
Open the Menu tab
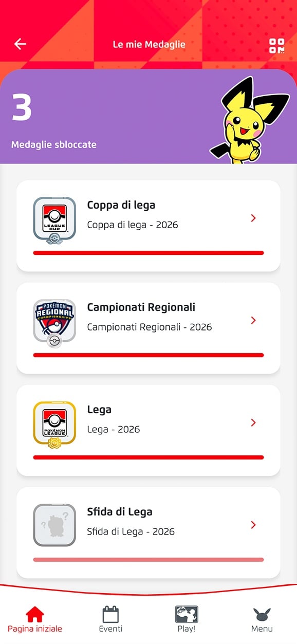point(262,619)
